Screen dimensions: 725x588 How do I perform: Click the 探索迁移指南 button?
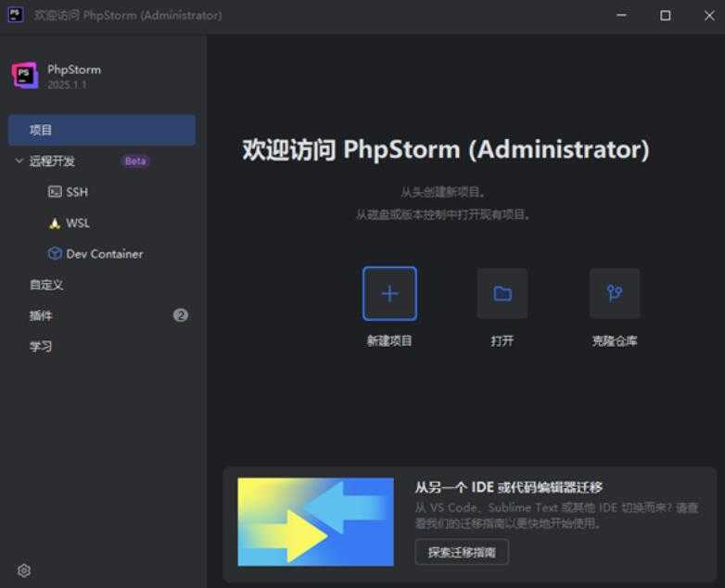click(462, 553)
